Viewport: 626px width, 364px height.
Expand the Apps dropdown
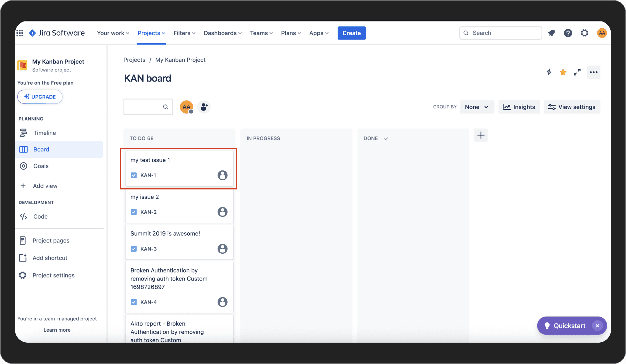(319, 33)
